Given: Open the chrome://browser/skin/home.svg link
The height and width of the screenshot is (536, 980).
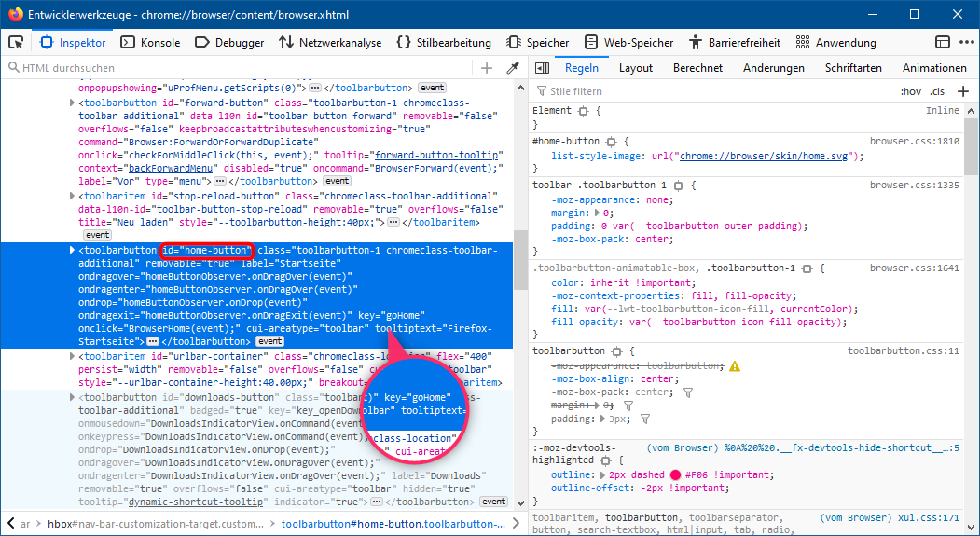Looking at the screenshot, I should (764, 156).
